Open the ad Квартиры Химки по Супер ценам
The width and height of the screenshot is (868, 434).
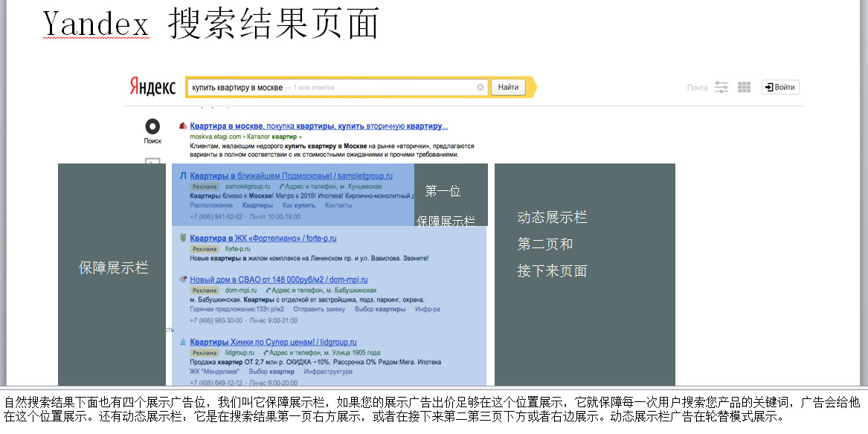273,343
